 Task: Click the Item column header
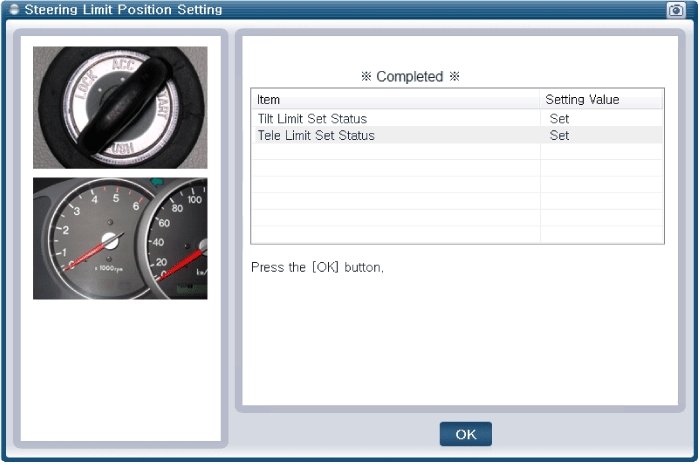(x=269, y=100)
